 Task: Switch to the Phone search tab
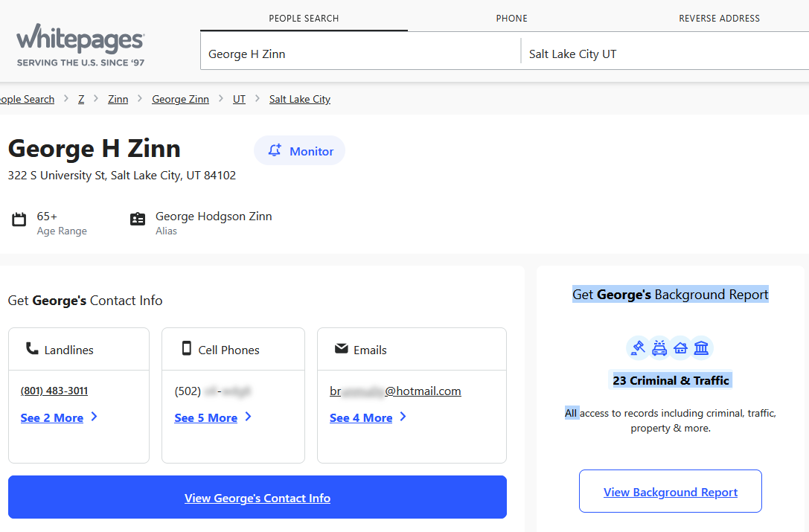pyautogui.click(x=511, y=19)
